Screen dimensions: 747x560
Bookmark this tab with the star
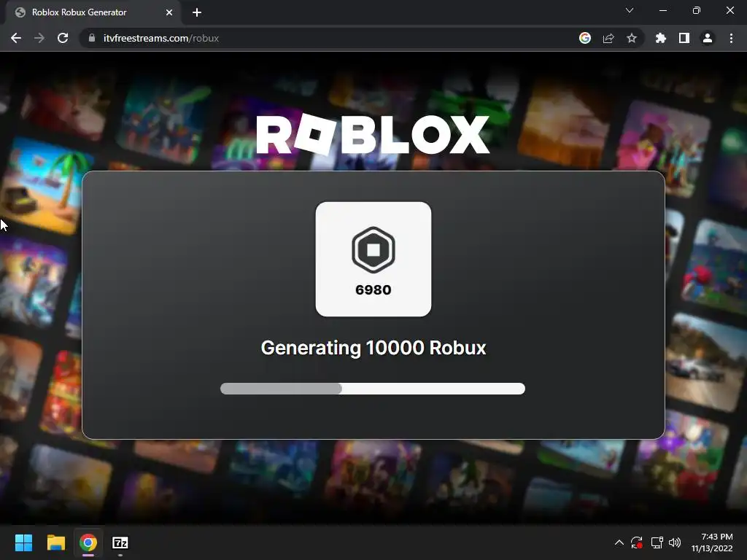[632, 38]
